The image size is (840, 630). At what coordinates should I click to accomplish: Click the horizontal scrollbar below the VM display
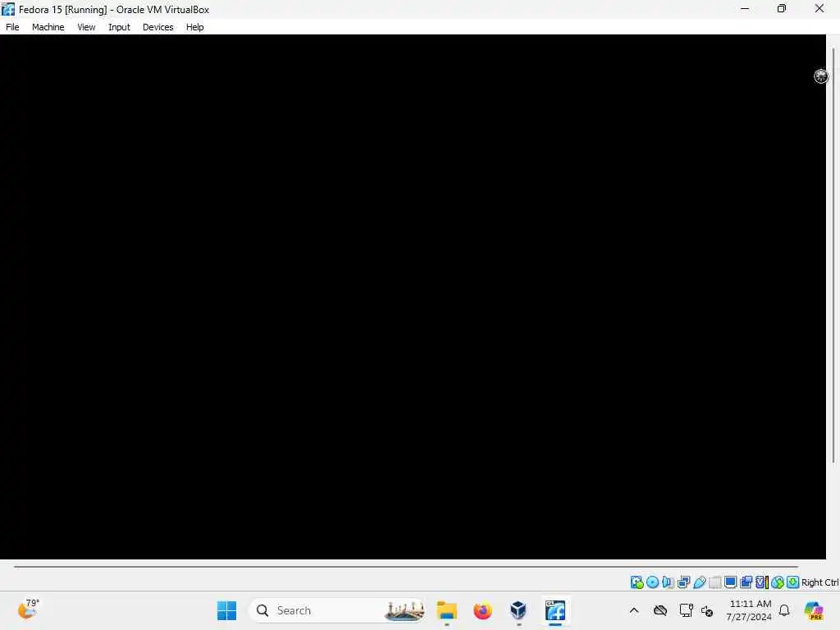pyautogui.click(x=405, y=566)
